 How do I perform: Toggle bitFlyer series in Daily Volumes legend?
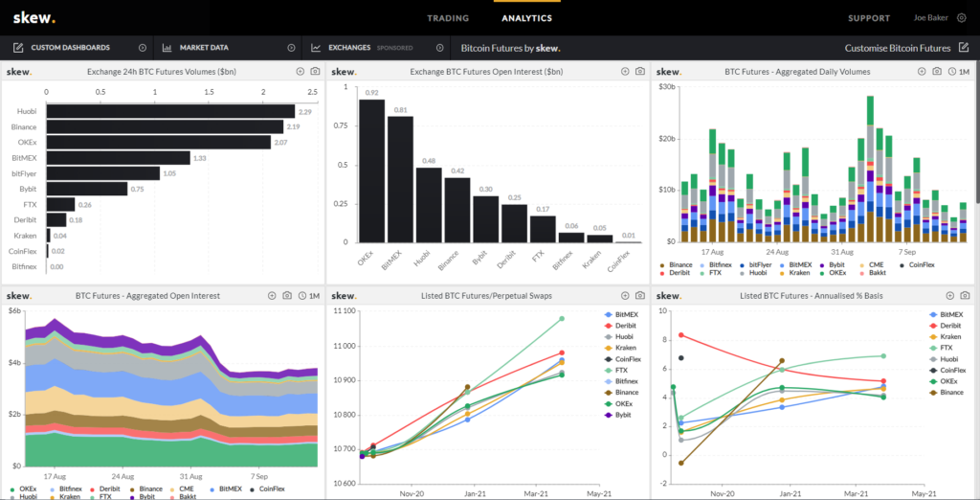click(x=755, y=264)
